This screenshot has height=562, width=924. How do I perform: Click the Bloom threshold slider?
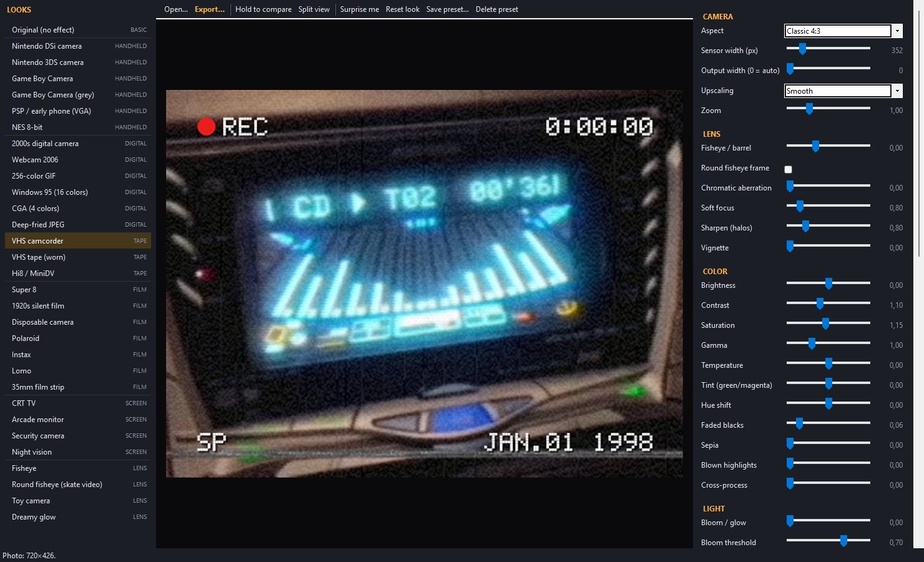828,541
